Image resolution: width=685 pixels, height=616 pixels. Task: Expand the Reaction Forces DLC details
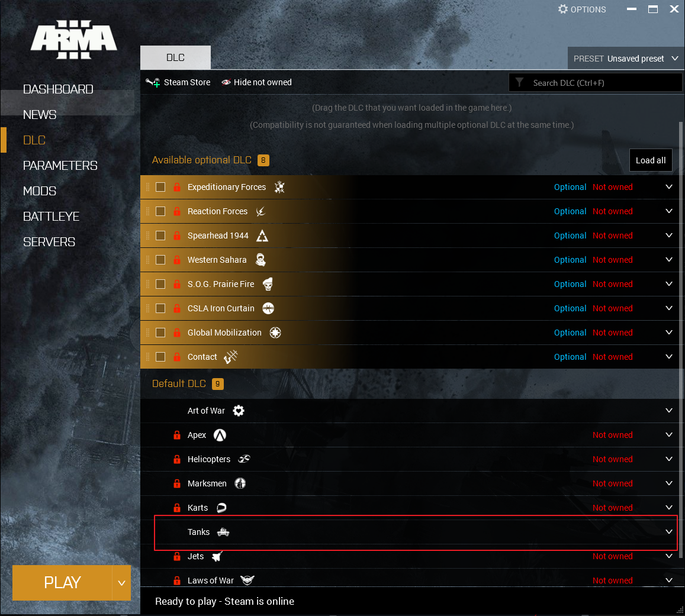click(x=669, y=211)
